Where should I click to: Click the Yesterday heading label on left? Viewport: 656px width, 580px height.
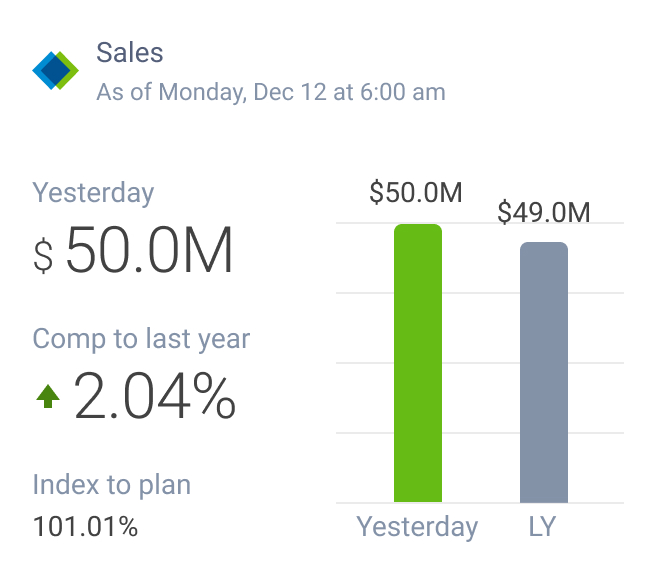[x=94, y=193]
